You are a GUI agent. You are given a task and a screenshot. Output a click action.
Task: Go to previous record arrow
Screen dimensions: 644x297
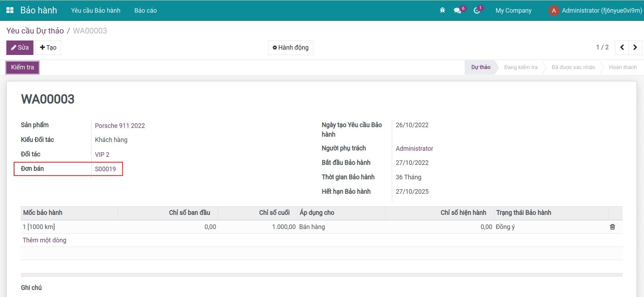pos(622,48)
